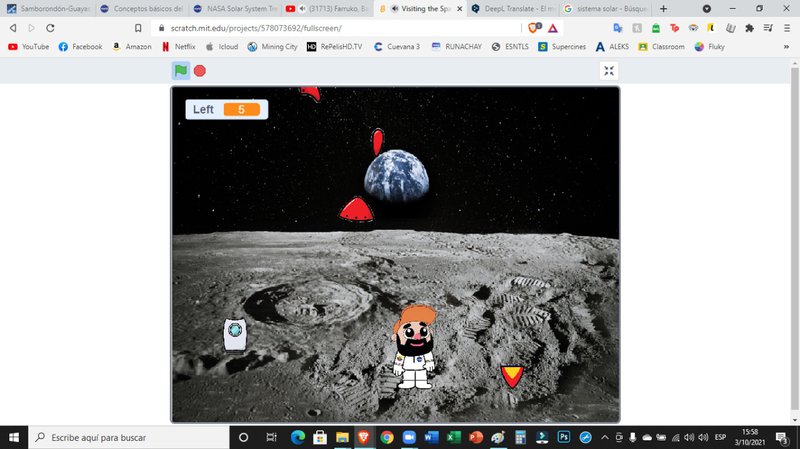Exit fullscreen mode using the shrink icon
The width and height of the screenshot is (800, 449).
(x=610, y=71)
